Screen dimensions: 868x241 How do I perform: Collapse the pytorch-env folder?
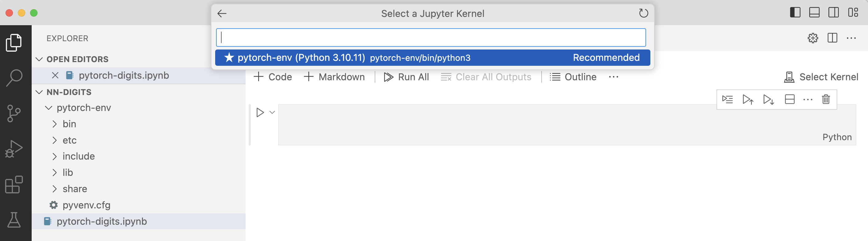pyautogui.click(x=49, y=108)
